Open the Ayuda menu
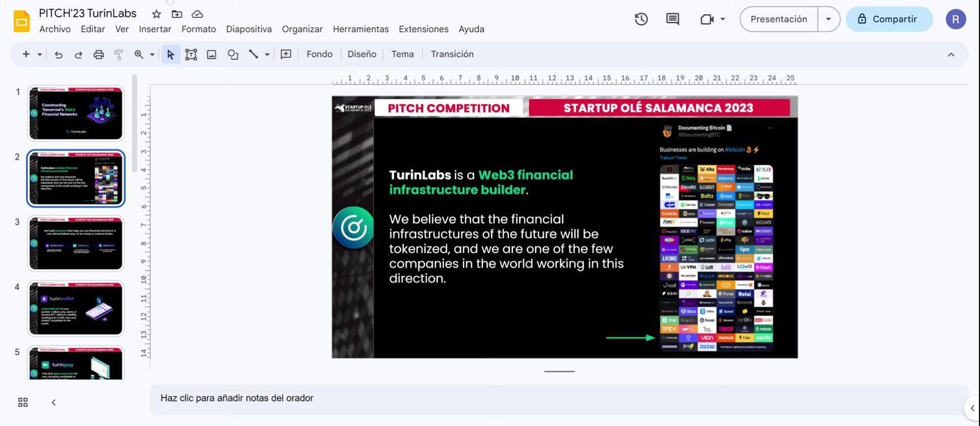This screenshot has height=426, width=980. coord(471,29)
